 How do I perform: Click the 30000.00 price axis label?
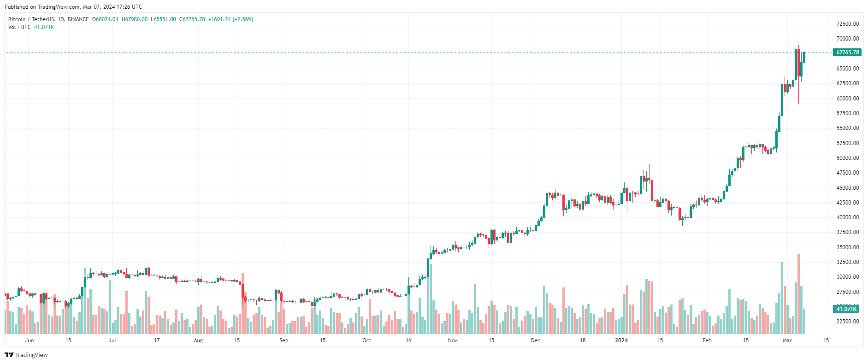(848, 277)
